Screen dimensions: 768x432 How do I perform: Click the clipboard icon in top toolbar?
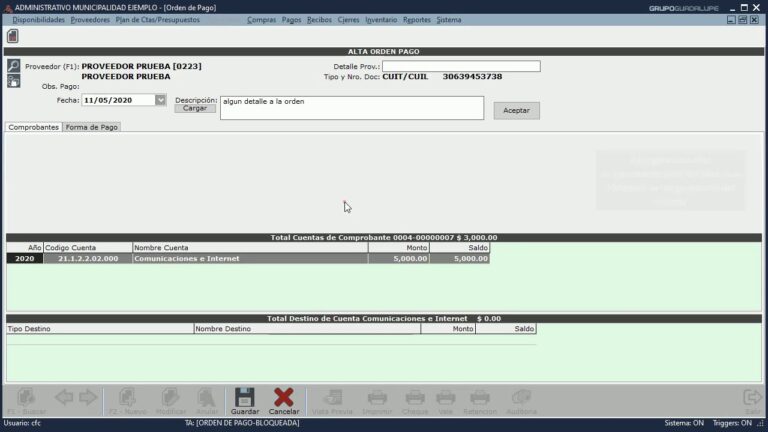point(13,36)
